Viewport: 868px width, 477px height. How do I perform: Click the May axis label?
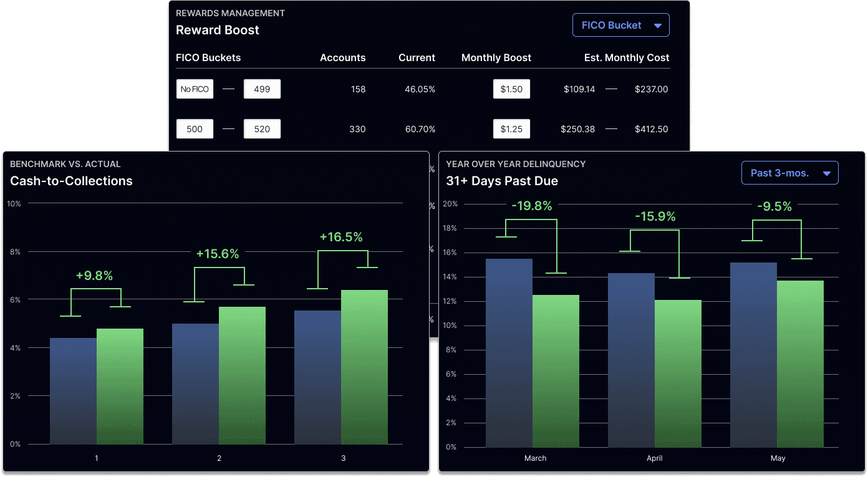pos(778,458)
